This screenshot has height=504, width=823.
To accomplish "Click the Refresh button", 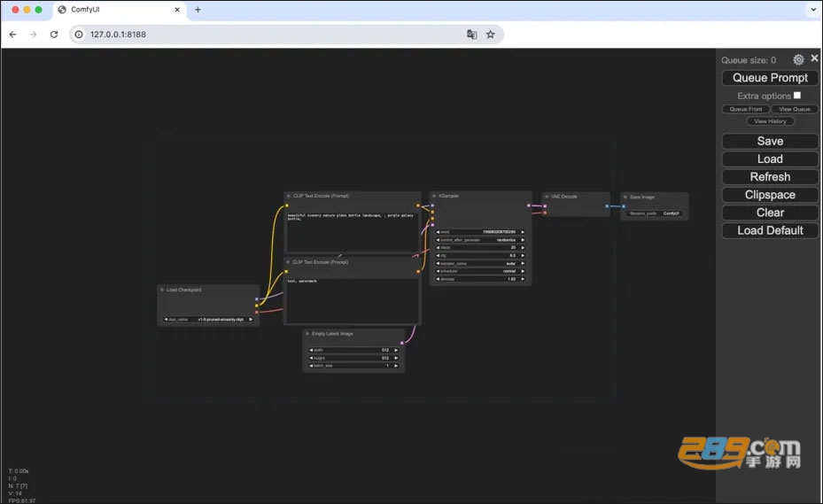I will click(x=770, y=177).
